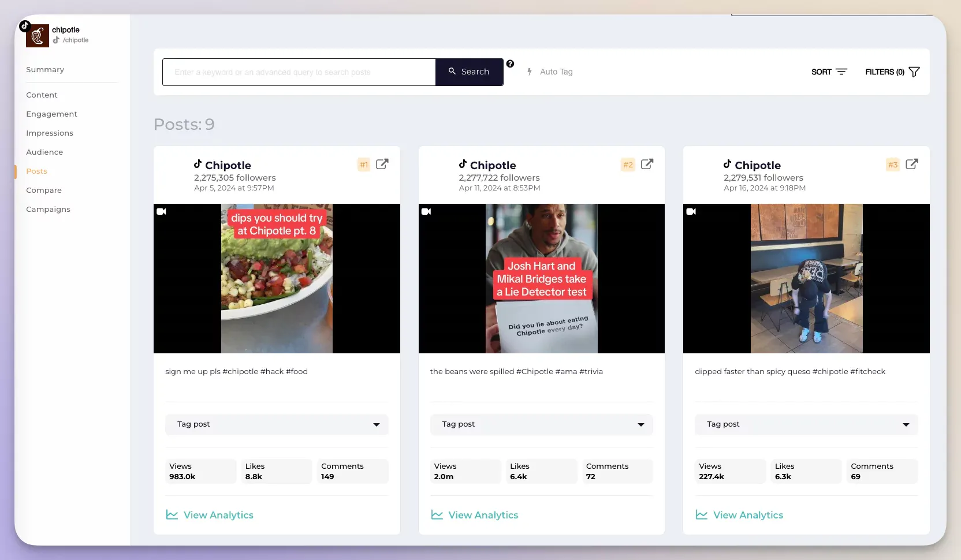
Task: Expand Tag post dropdown on post #3
Action: tap(806, 424)
